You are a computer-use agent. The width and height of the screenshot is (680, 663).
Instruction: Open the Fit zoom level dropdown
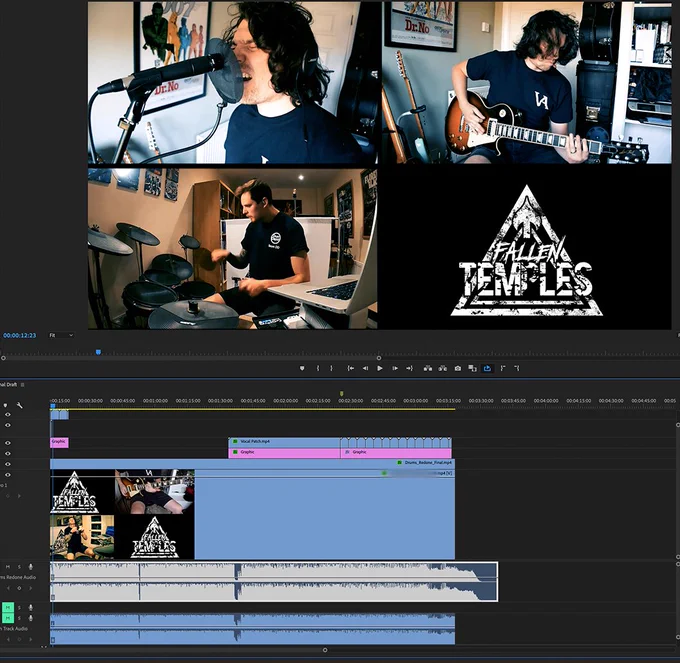click(x=61, y=335)
